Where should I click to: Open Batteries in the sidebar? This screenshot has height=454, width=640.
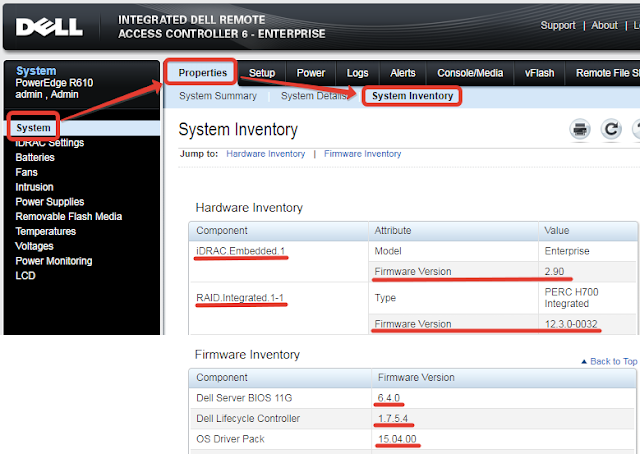pos(35,158)
